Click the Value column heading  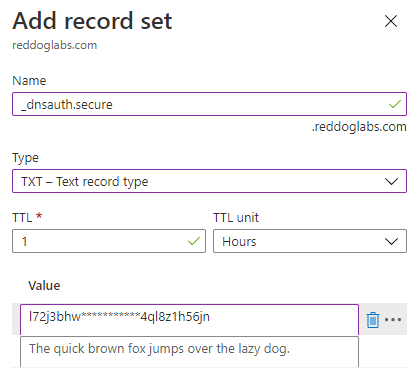coord(44,286)
